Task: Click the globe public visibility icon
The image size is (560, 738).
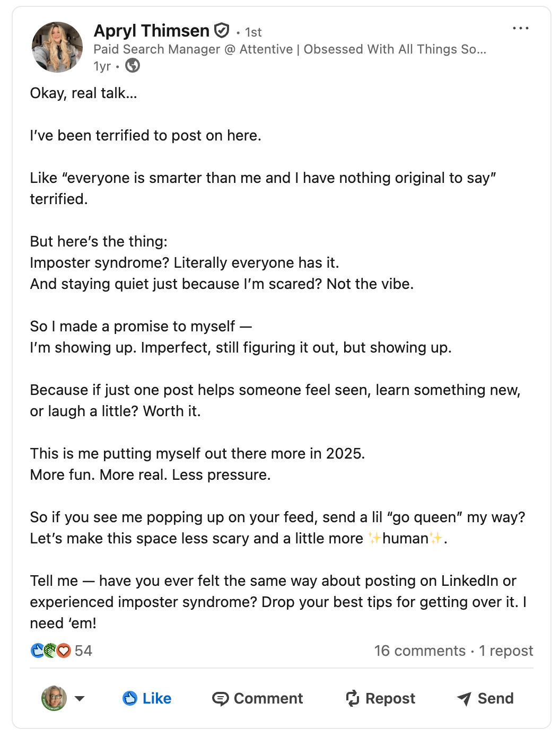Action: click(133, 66)
